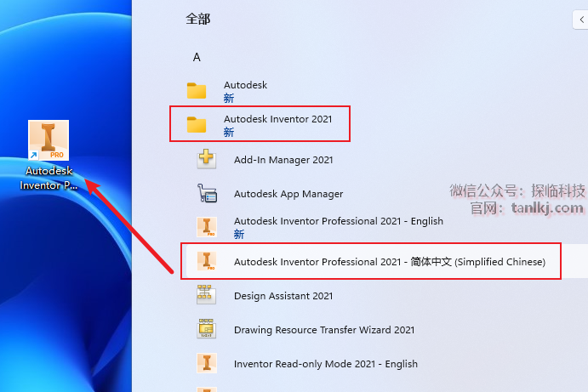Click the letter A section header
Screen dimensions: 588x392
tap(197, 57)
